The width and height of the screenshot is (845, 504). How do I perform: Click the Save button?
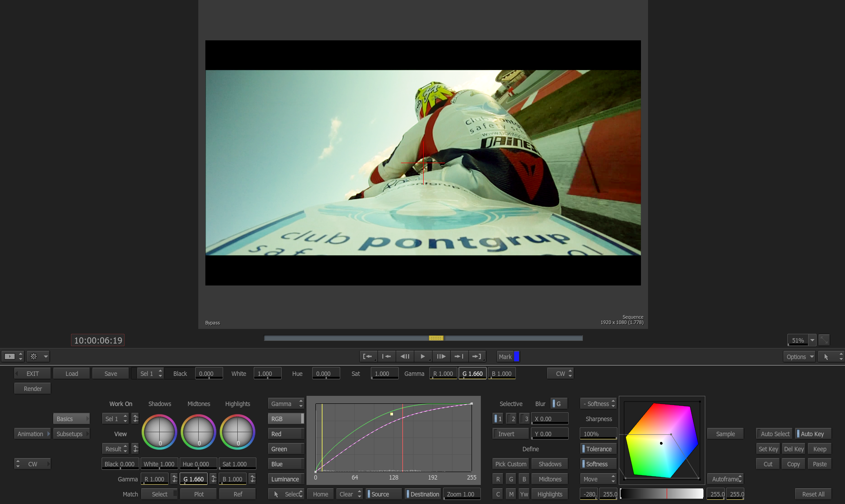(110, 374)
